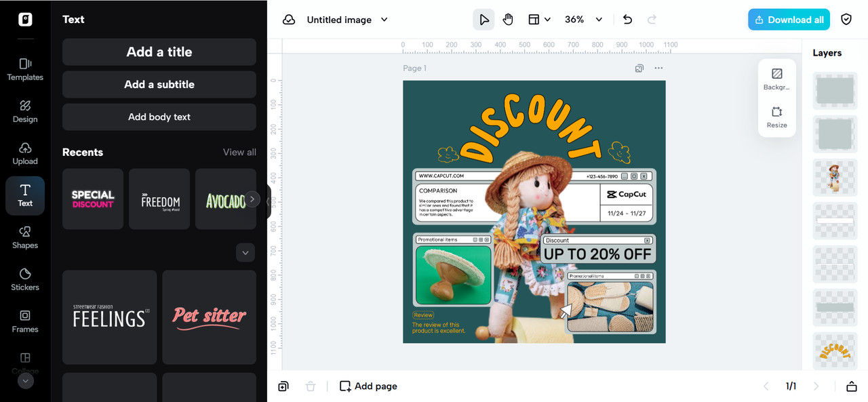Select the Special Discount text preset
The height and width of the screenshot is (402, 868).
93,199
